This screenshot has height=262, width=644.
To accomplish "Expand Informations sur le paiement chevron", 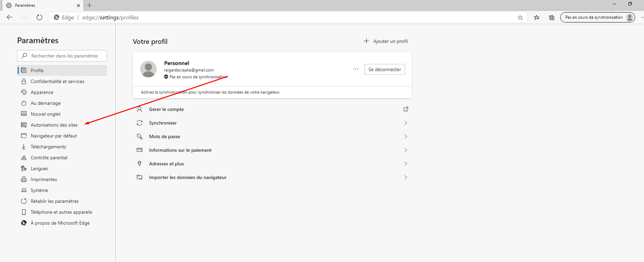I will 405,150.
